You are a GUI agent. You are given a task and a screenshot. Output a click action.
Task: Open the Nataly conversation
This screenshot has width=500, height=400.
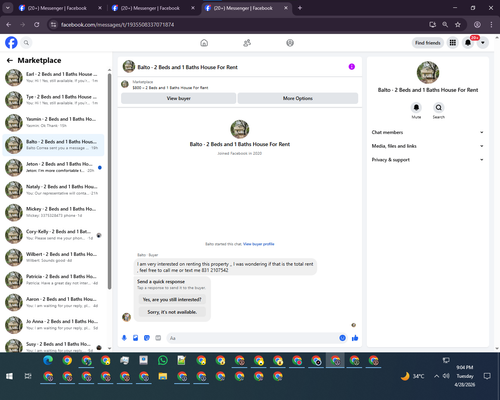point(53,190)
